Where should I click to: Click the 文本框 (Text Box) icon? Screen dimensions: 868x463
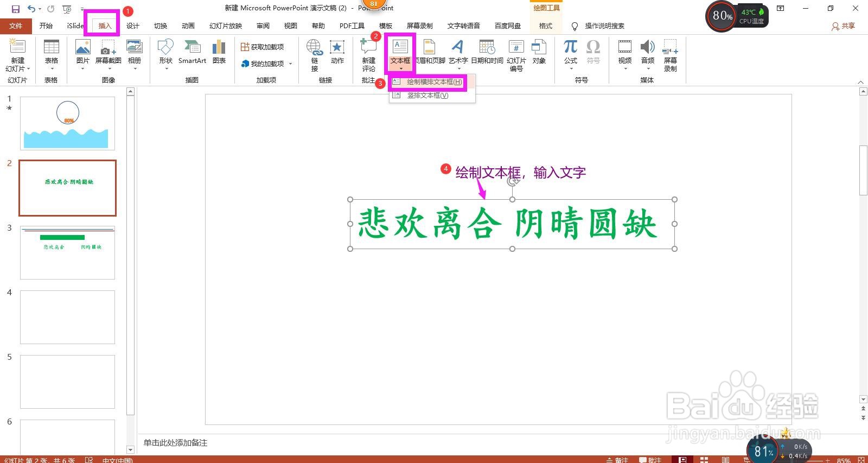(400, 48)
